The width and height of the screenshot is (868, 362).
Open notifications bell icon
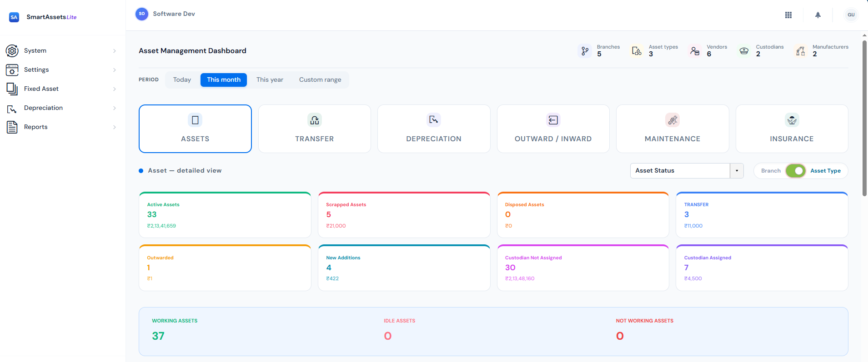818,15
